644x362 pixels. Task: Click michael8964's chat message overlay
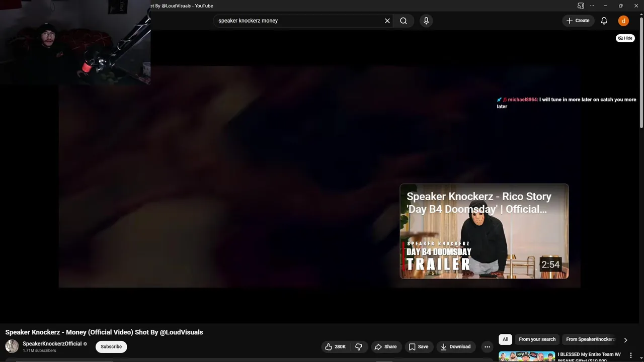click(x=567, y=103)
